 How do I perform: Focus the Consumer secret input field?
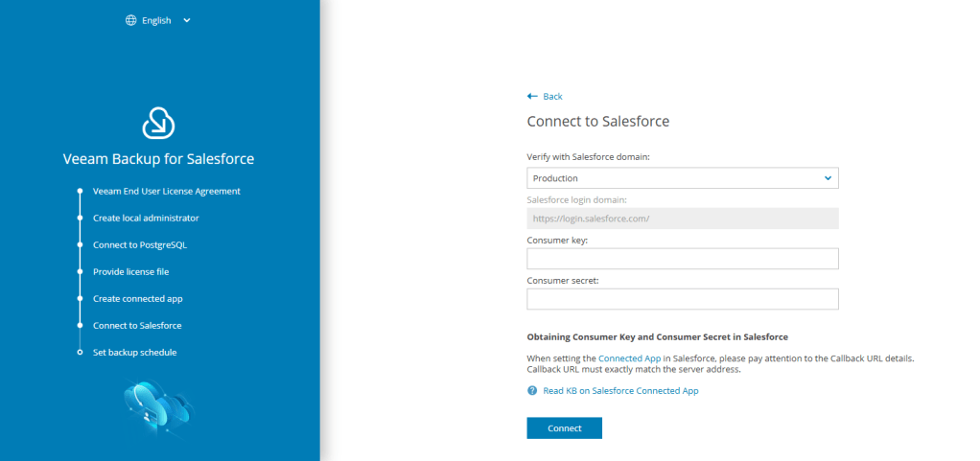(x=682, y=299)
